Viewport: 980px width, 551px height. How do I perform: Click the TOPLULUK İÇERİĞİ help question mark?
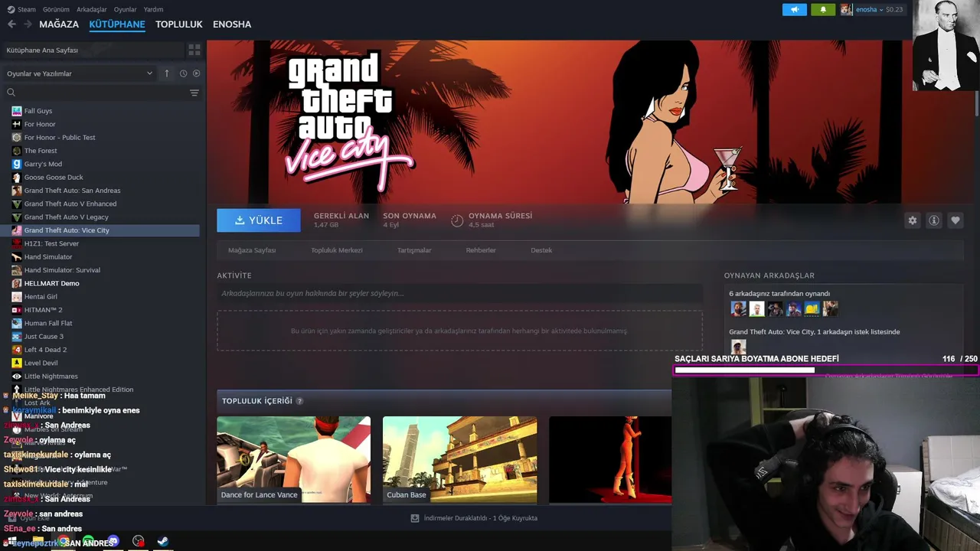tap(299, 401)
